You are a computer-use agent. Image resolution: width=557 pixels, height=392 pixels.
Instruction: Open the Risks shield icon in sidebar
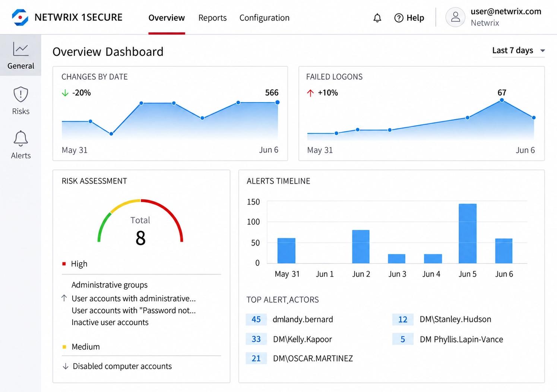[21, 94]
